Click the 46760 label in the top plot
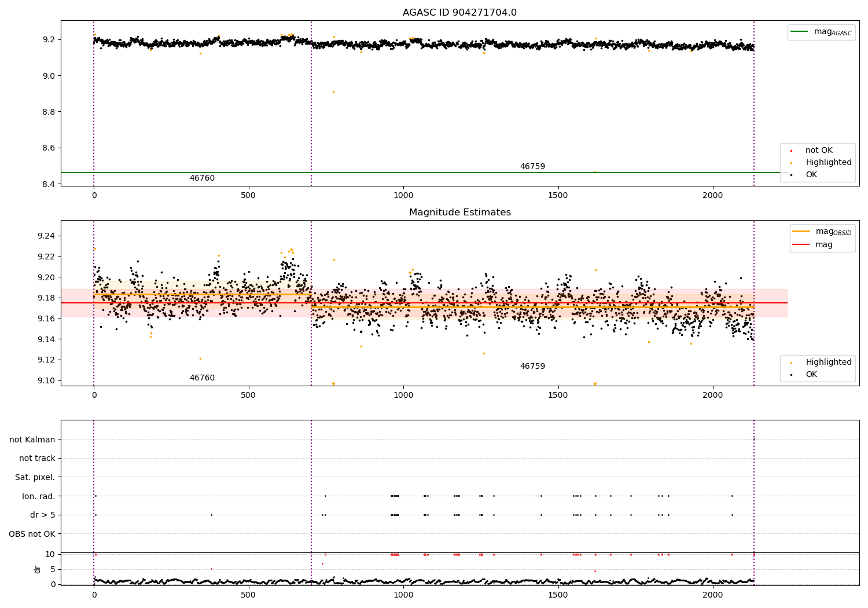This screenshot has height=608, width=868. [x=202, y=178]
